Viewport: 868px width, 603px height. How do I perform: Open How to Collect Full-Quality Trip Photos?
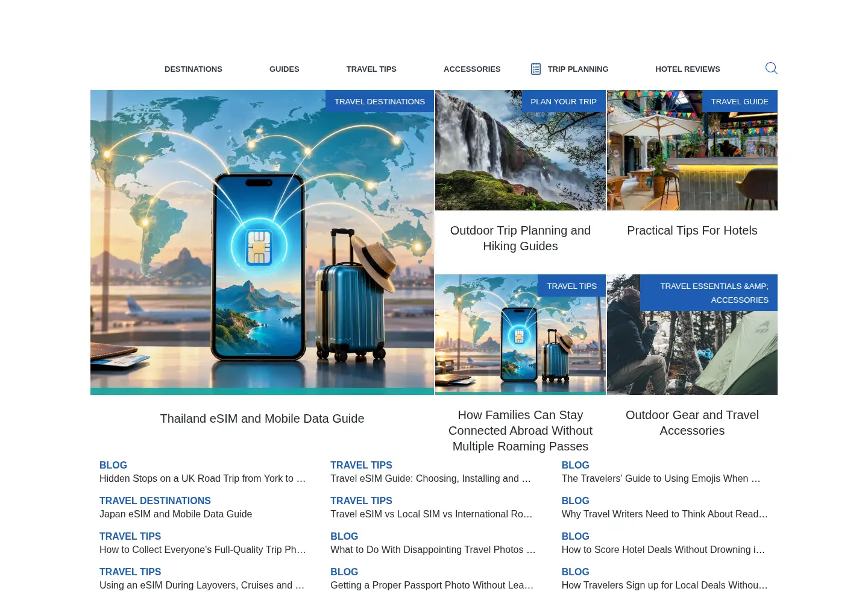pyautogui.click(x=203, y=549)
